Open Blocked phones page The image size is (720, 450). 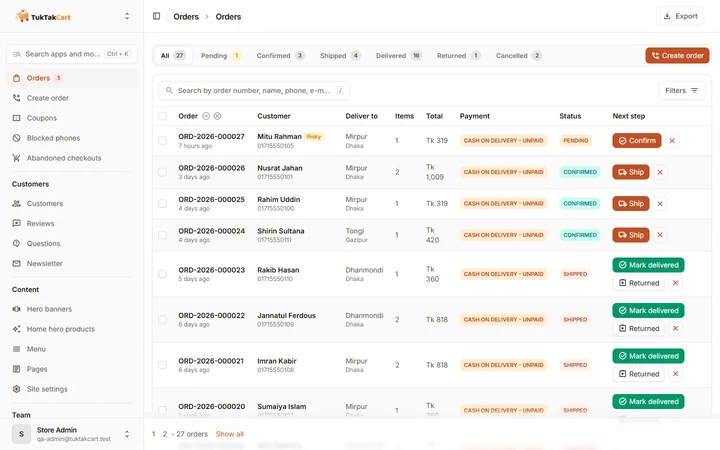tap(72, 138)
